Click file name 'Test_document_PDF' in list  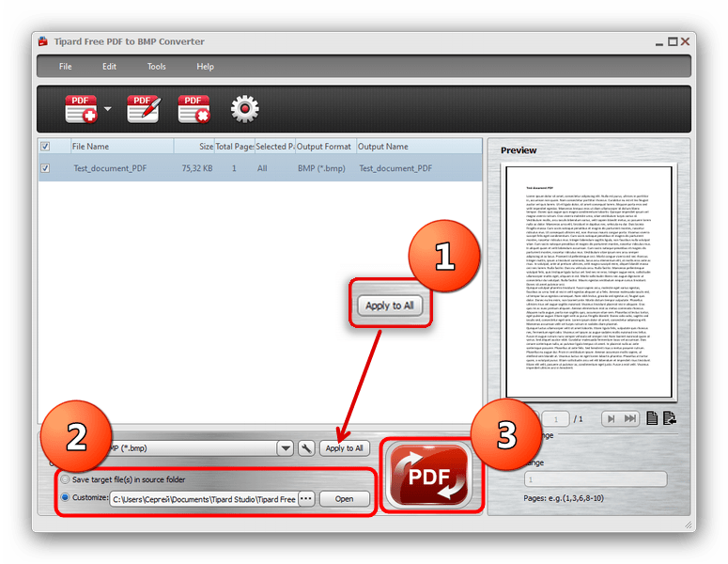click(110, 168)
